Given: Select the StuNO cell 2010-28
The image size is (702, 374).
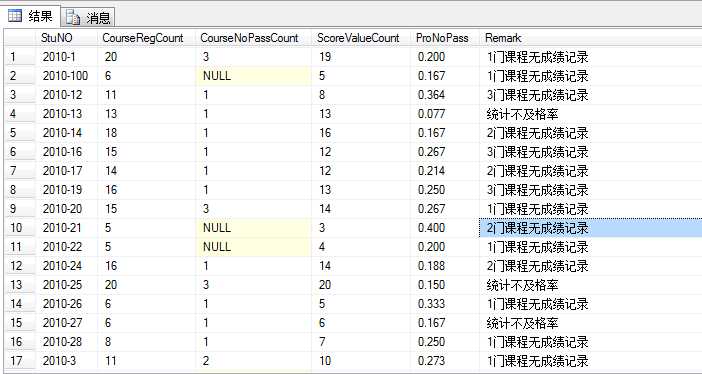Looking at the screenshot, I should [x=67, y=342].
